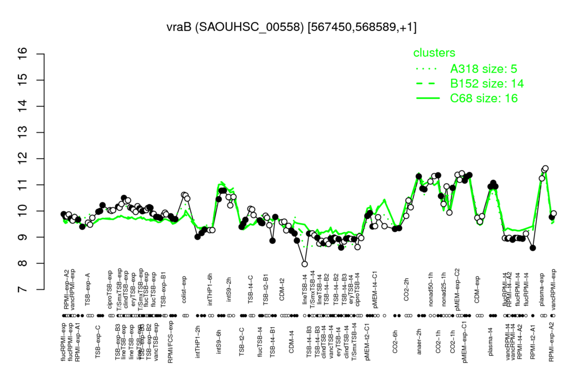Image resolution: width=588 pixels, height=368 pixels.
Task: Click the 'colist-exp' x-axis label
Action: pos(184,289)
